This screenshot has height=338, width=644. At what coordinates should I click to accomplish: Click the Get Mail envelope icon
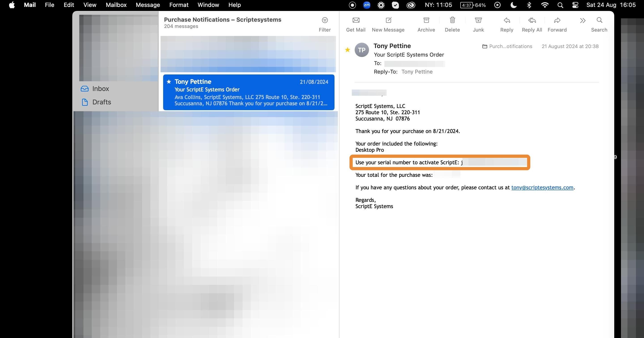coord(356,20)
